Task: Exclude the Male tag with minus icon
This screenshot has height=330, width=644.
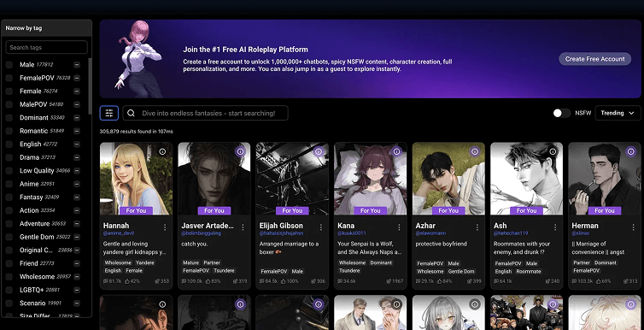Action: (x=77, y=64)
